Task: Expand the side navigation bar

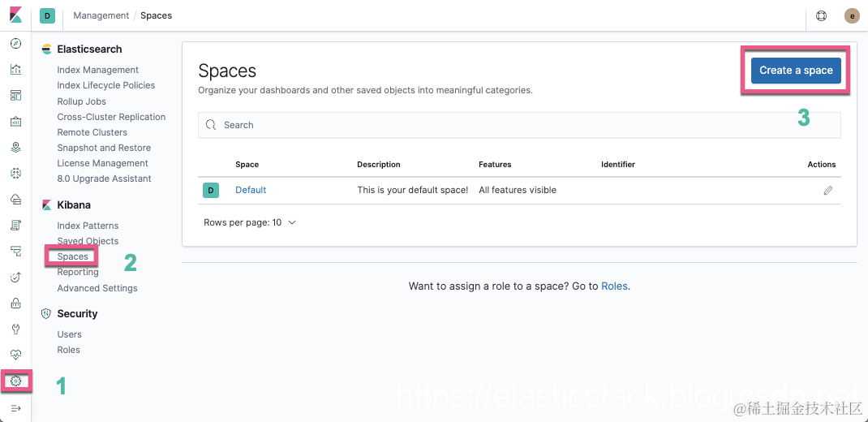Action: click(x=15, y=407)
